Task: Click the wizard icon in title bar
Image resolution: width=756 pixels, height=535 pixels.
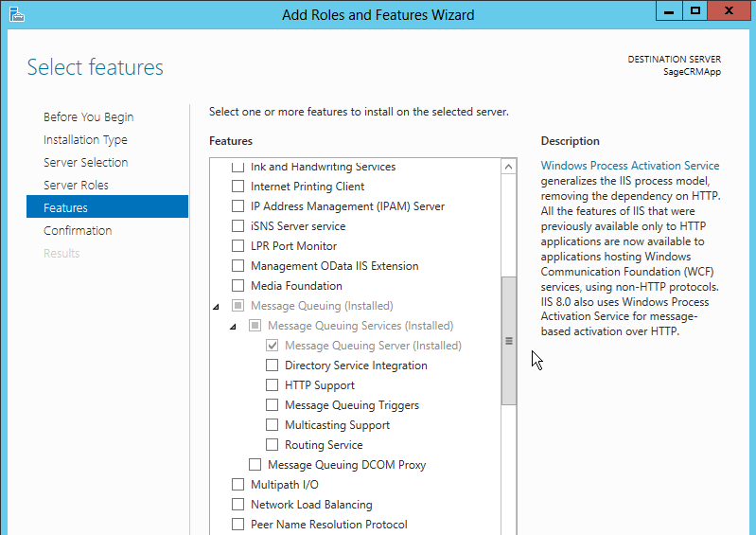Action: pos(14,13)
